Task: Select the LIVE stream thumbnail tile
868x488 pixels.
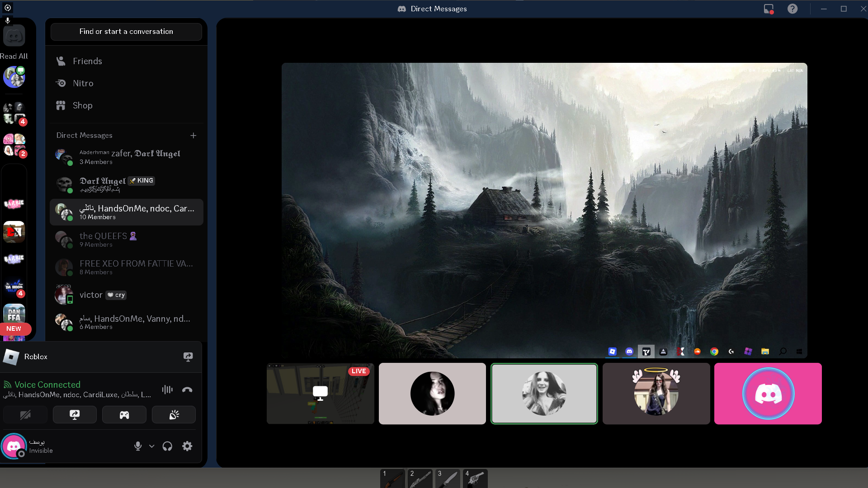Action: coord(320,394)
